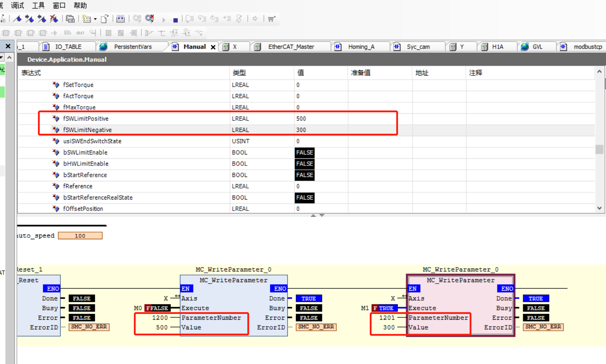Click the download-to-device icon
This screenshot has width=606, height=364.
(121, 19)
